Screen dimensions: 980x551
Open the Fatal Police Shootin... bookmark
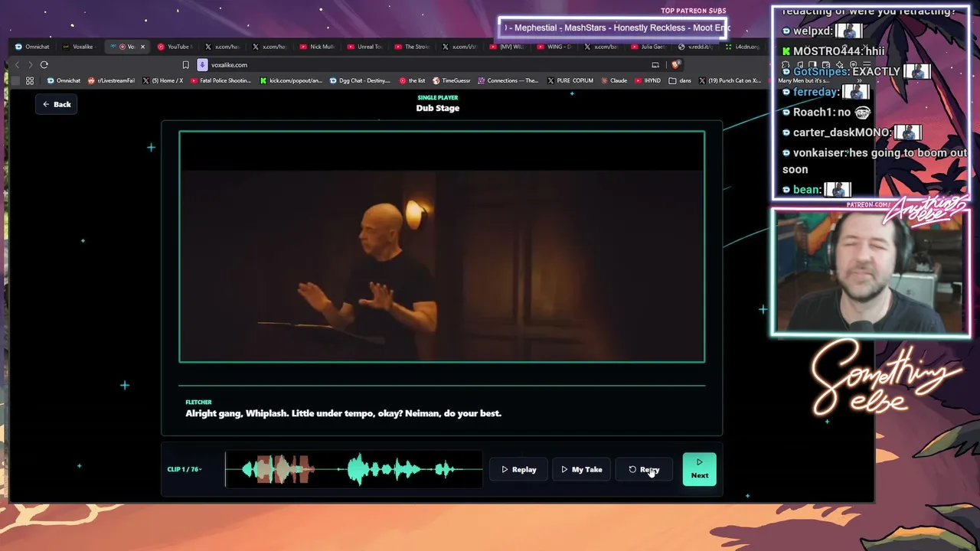coord(220,80)
